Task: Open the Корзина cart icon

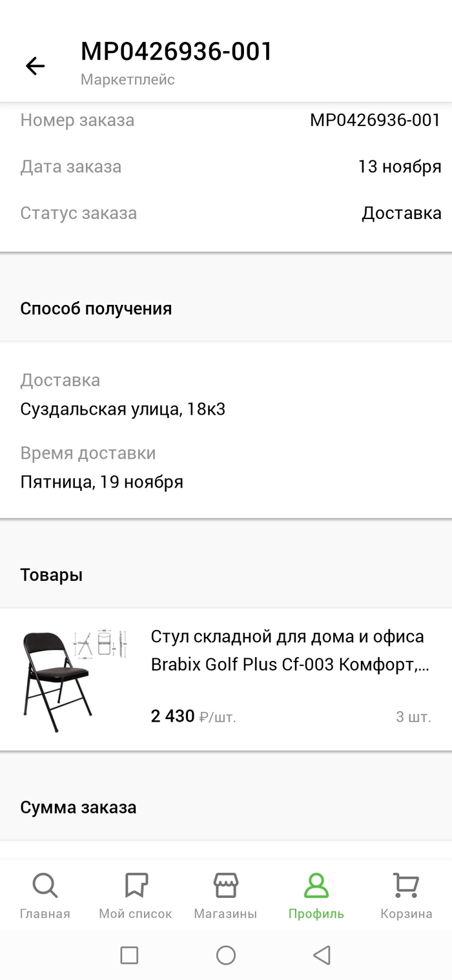Action: [406, 885]
